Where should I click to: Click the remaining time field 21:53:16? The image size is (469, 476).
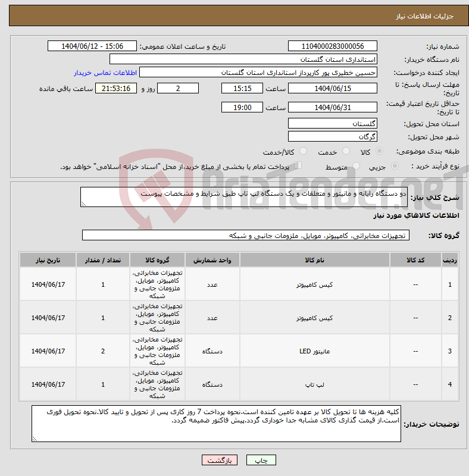coord(116,88)
